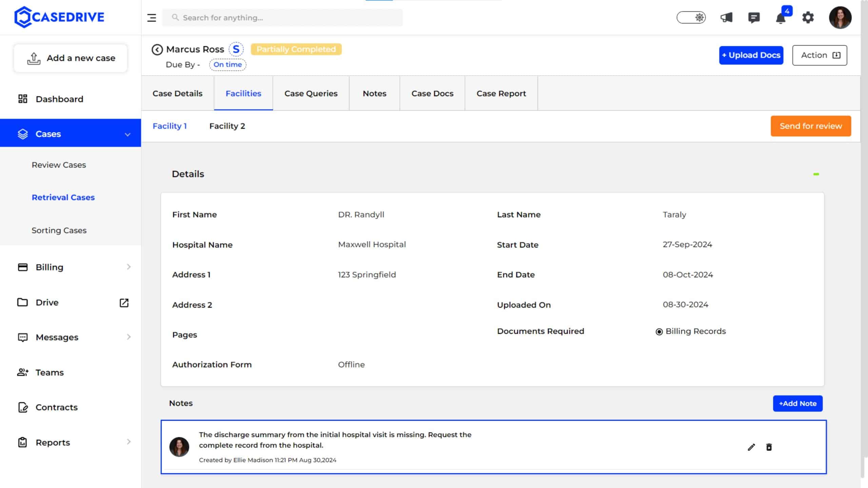Click Send for review button
Image resolution: width=868 pixels, height=488 pixels.
coord(811,126)
